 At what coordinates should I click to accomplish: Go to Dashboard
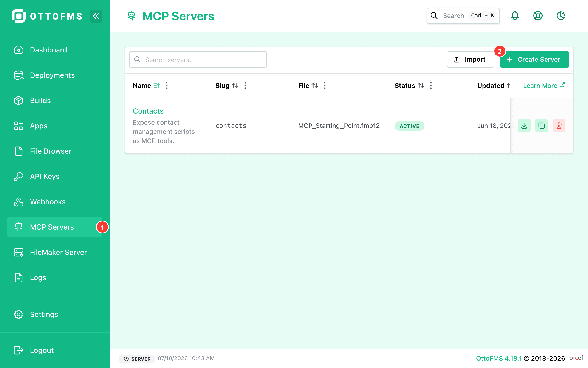55,50
